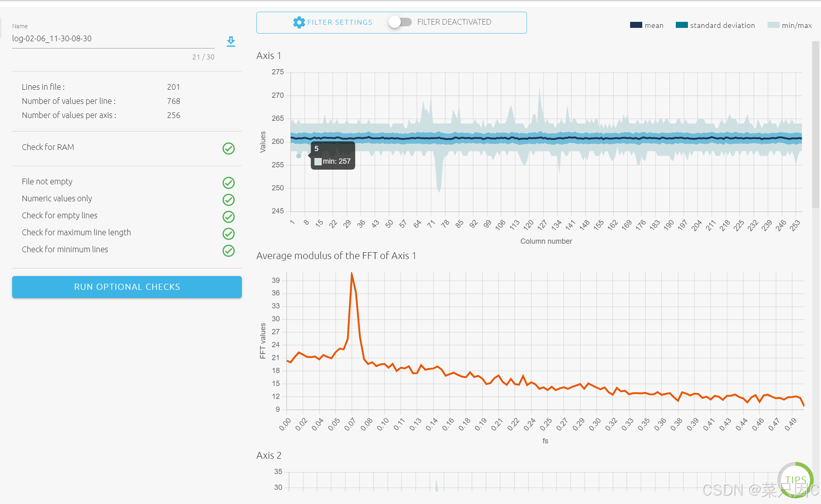Click the mean dark blue color swatch
This screenshot has height=504, width=821.
636,25
